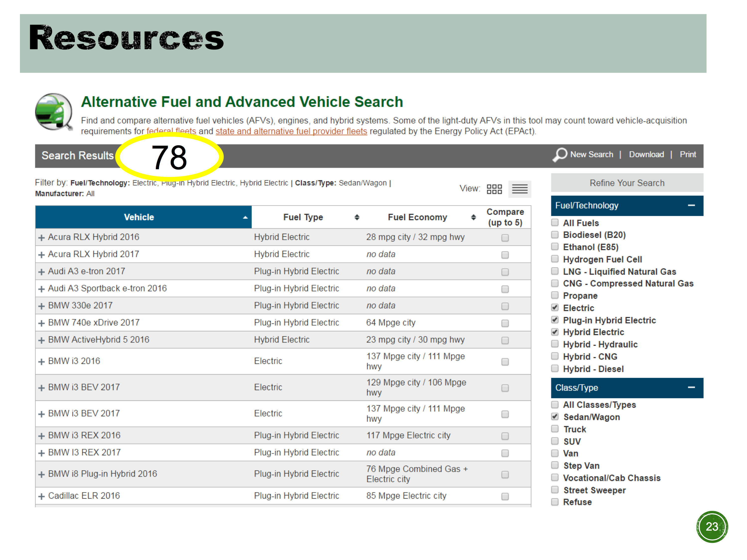Screen dimensions: 747x560
Task: Click the green car search logo
Action: (x=54, y=112)
